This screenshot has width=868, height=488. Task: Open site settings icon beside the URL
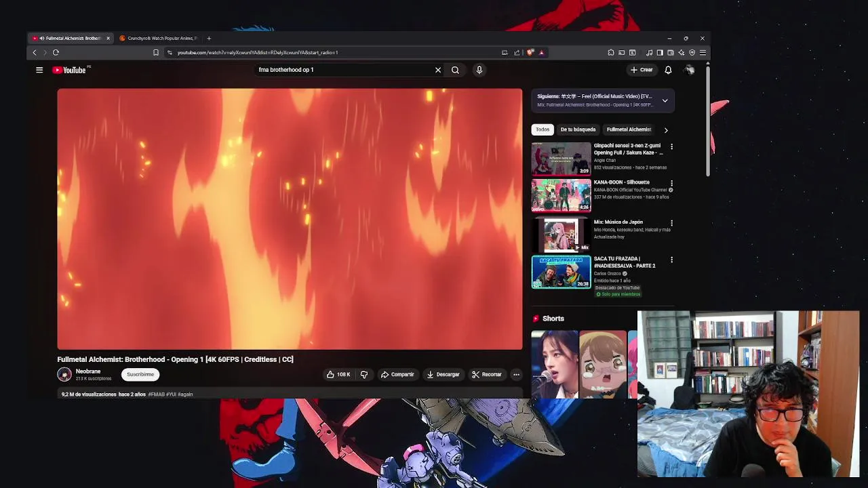click(x=170, y=52)
